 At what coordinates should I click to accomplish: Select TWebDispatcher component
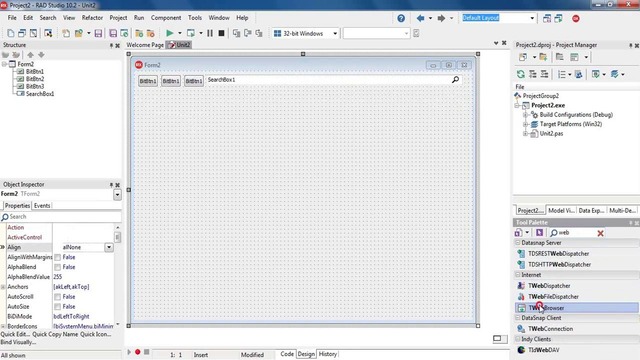point(549,286)
